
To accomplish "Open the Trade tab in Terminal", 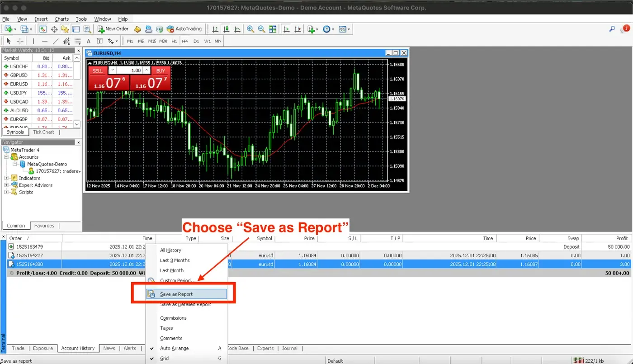I will (x=18, y=348).
